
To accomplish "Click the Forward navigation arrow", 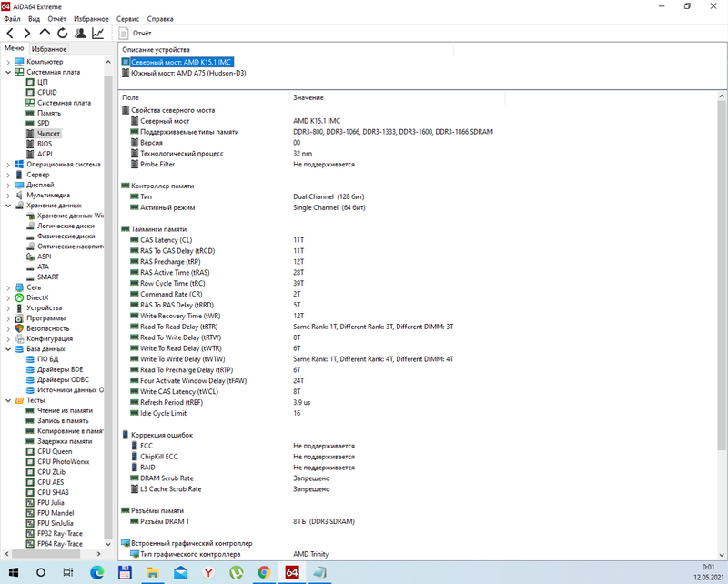I will click(x=27, y=33).
